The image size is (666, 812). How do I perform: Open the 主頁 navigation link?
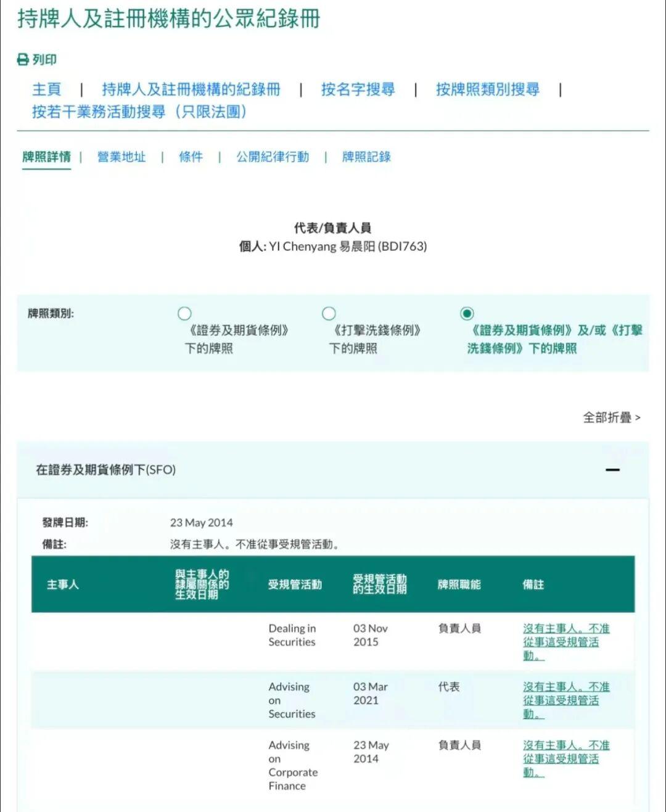47,89
